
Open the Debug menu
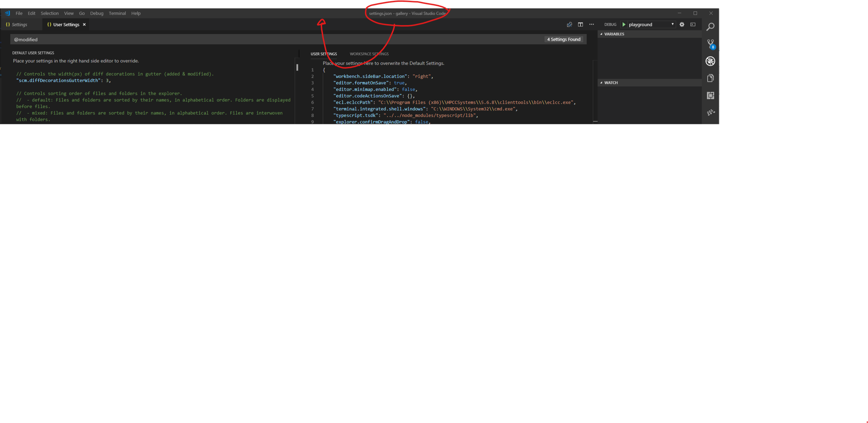(x=97, y=13)
